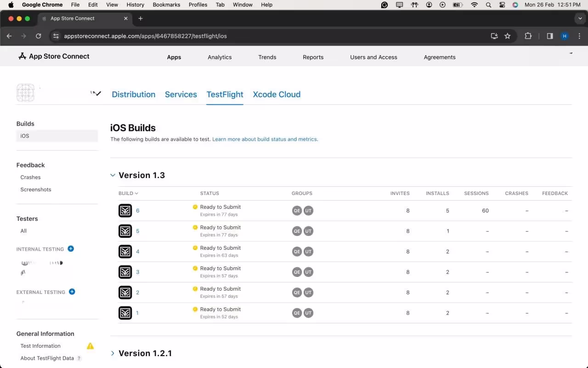The image size is (588, 368).
Task: Click the UT group badge on build 2
Action: point(308,293)
